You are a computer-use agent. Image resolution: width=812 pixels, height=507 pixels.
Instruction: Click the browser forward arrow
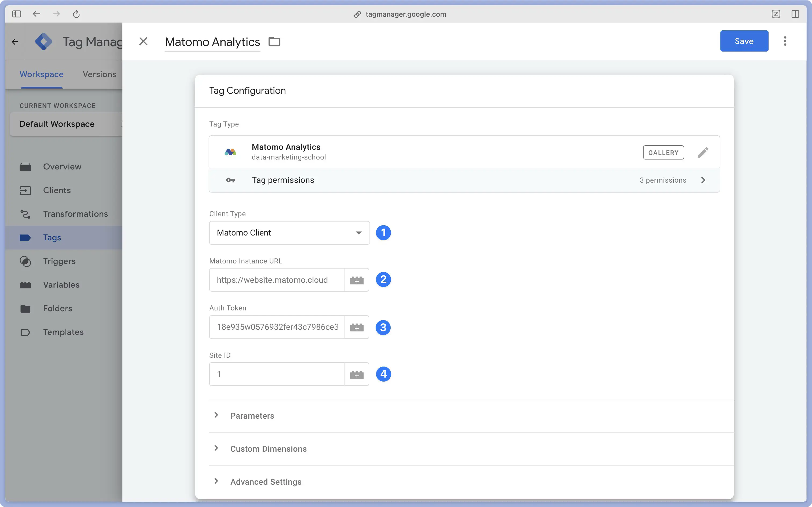pyautogui.click(x=56, y=14)
